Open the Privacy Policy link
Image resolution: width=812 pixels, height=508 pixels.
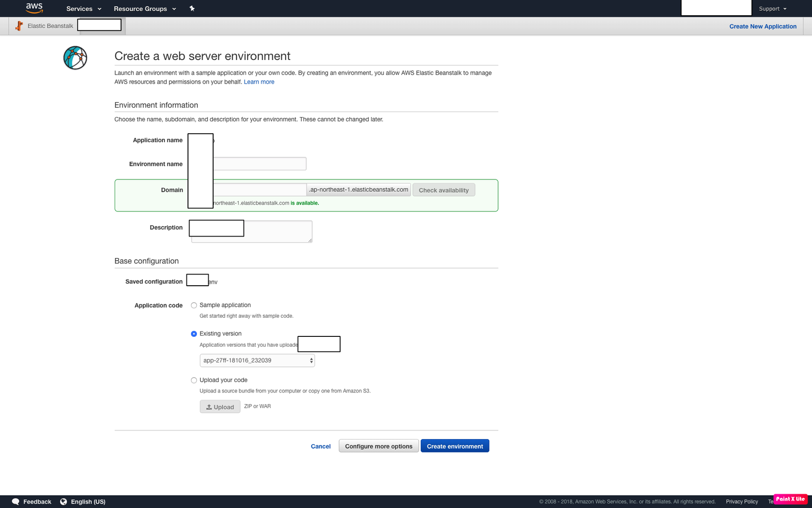pos(742,502)
